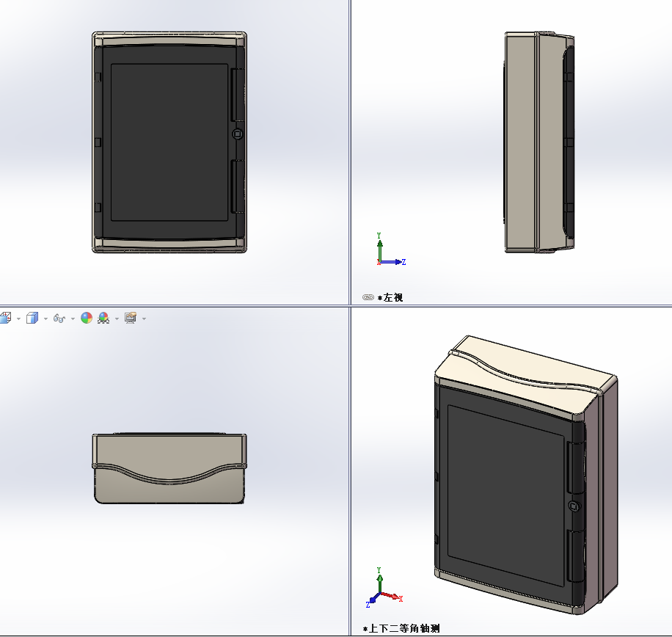
Task: Click the Apply Scene icon
Action: (x=103, y=318)
